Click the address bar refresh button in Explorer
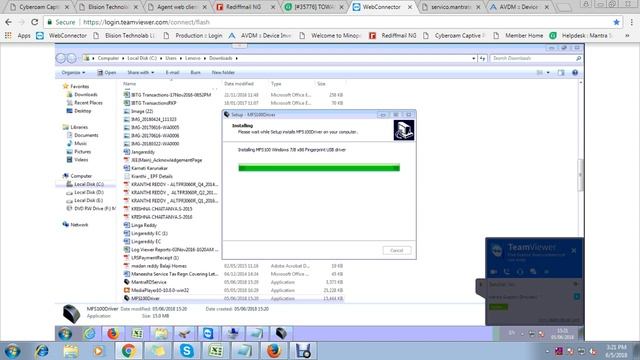The width and height of the screenshot is (640, 360). tap(482, 58)
